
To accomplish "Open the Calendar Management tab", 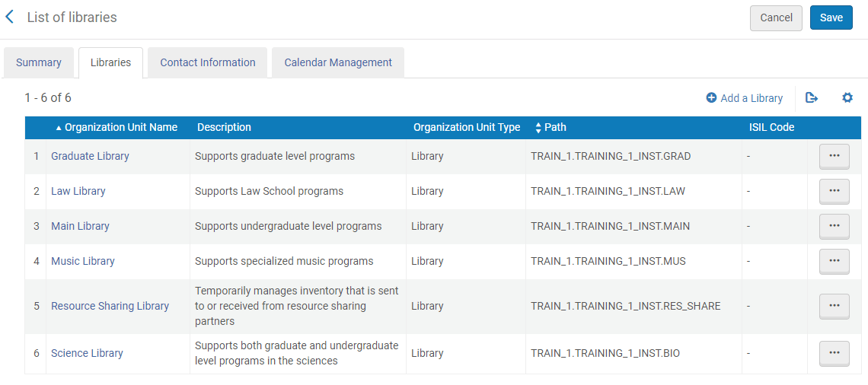I will (x=337, y=62).
